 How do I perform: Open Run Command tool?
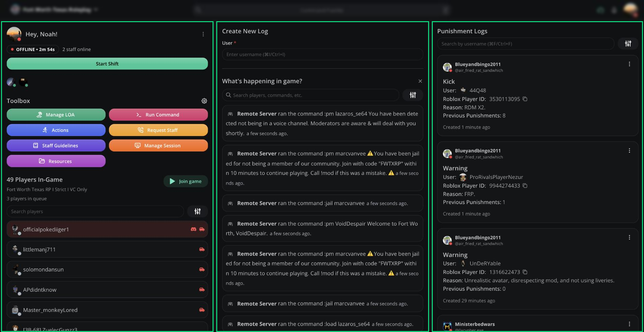pos(158,115)
